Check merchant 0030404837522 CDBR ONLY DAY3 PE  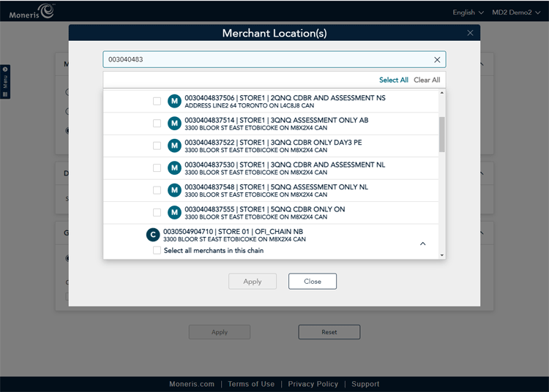(157, 146)
